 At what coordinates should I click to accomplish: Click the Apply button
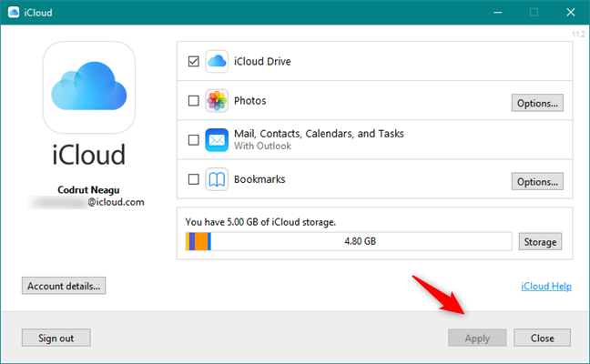coord(477,338)
